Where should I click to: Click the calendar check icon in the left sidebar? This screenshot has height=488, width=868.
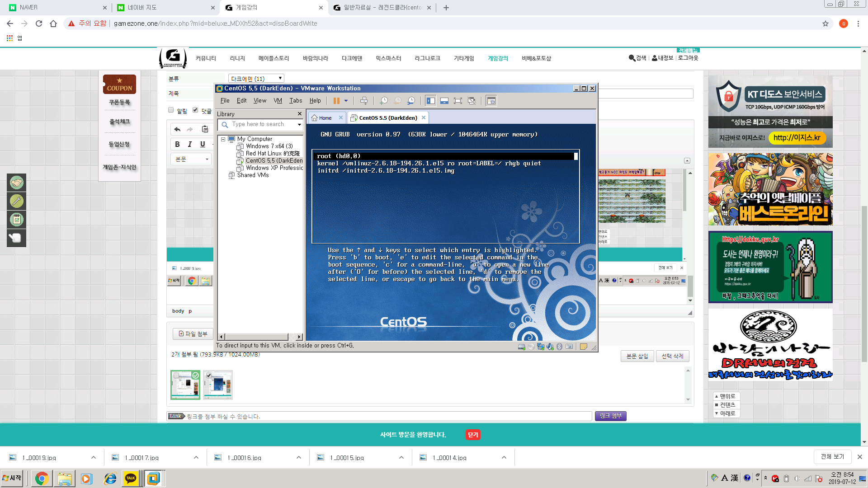click(x=17, y=220)
